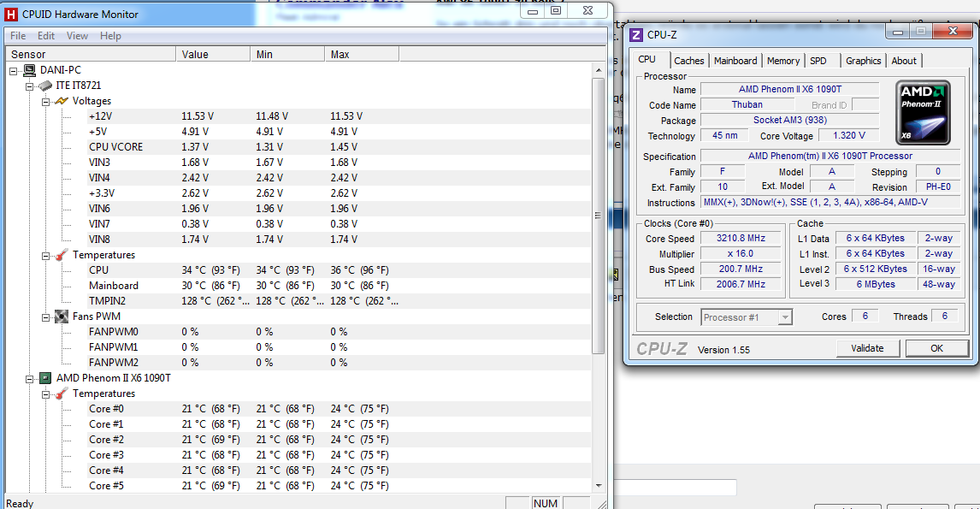Screen dimensions: 980x509
Task: Click the thermometer icon beside ITE Temperatures
Action: coord(62,255)
